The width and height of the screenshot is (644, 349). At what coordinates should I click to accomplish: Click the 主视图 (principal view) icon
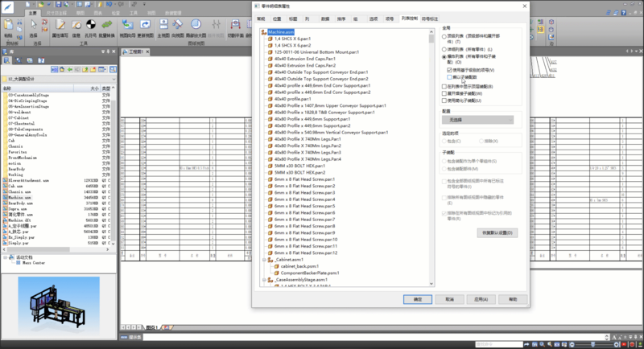163,25
